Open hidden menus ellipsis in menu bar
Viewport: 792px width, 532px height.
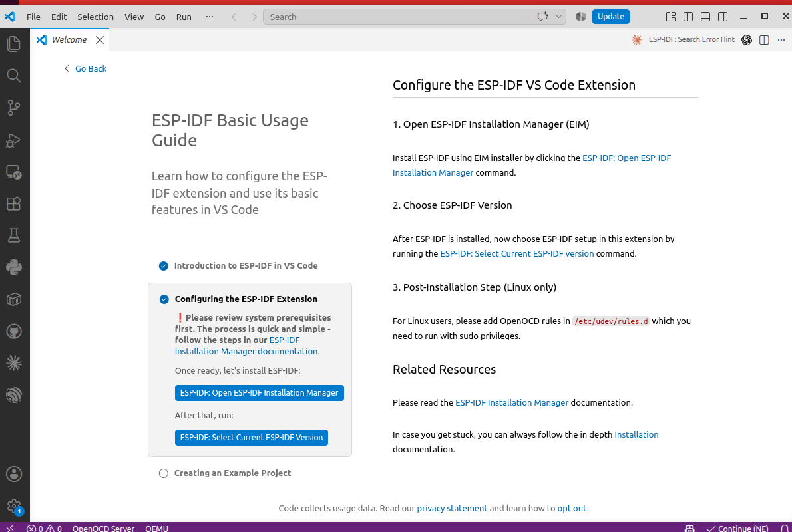(x=210, y=17)
